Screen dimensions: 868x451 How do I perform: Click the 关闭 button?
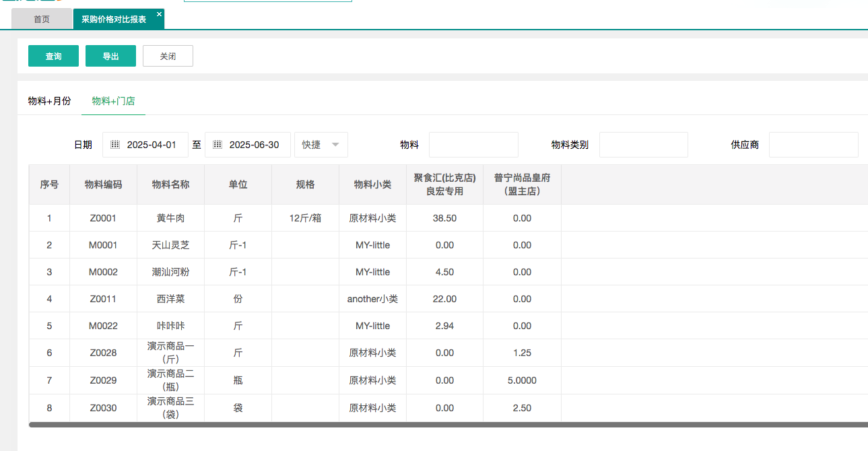pyautogui.click(x=168, y=57)
